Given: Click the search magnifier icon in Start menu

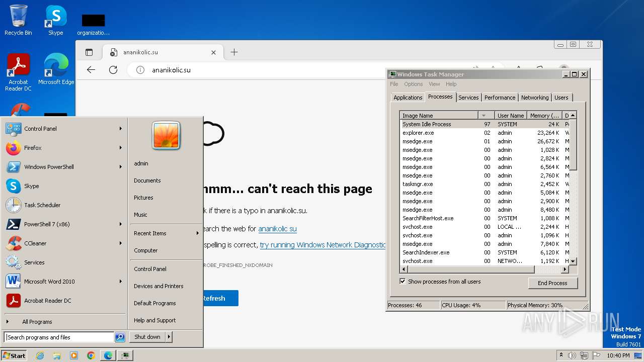Looking at the screenshot, I should 120,337.
